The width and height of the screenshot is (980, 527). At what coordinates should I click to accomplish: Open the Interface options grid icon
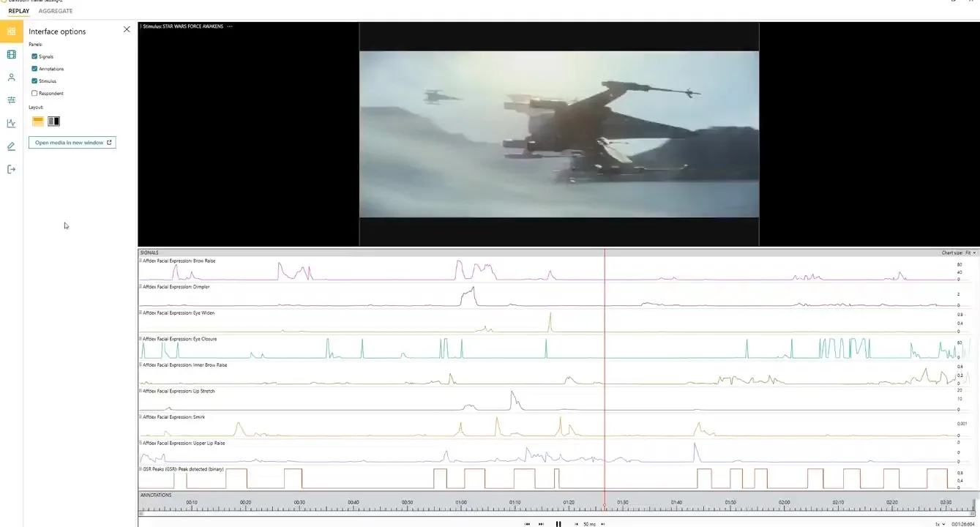point(11,31)
